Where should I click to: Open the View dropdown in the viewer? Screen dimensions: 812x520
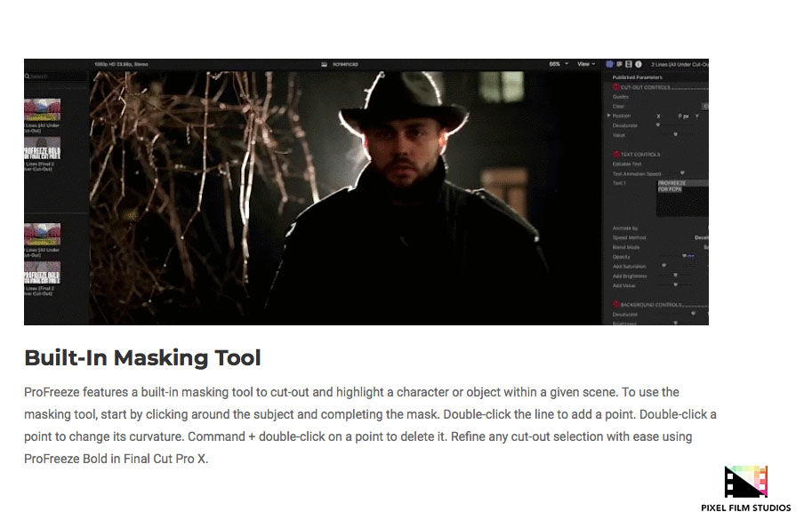point(586,64)
